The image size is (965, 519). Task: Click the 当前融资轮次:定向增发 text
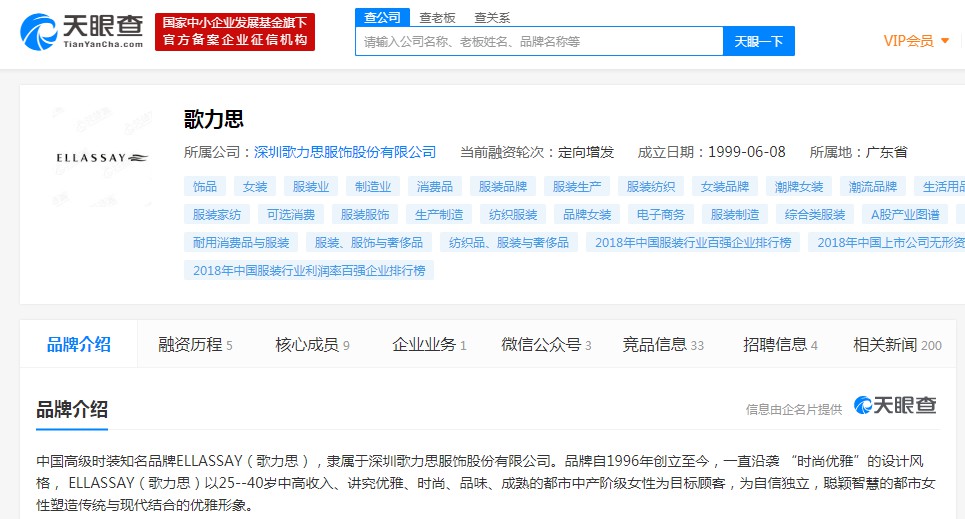537,152
